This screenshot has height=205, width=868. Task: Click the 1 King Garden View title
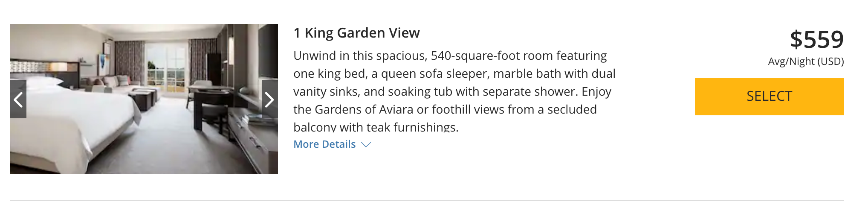356,33
